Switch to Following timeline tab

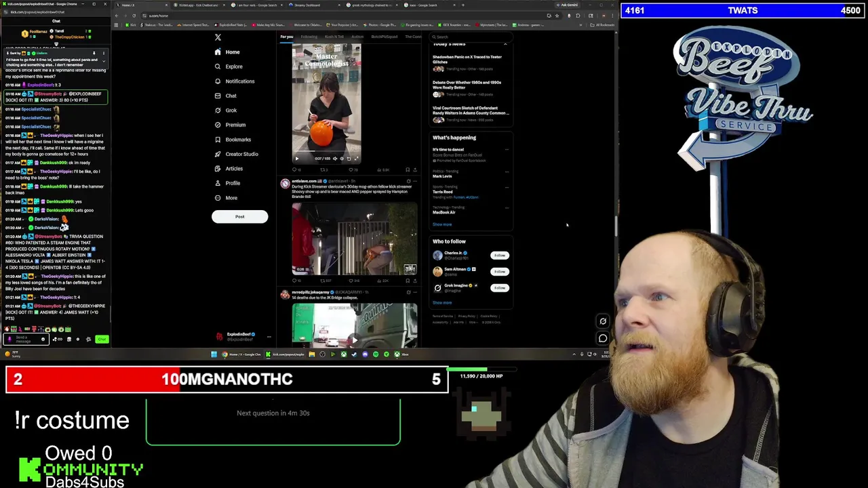point(309,37)
